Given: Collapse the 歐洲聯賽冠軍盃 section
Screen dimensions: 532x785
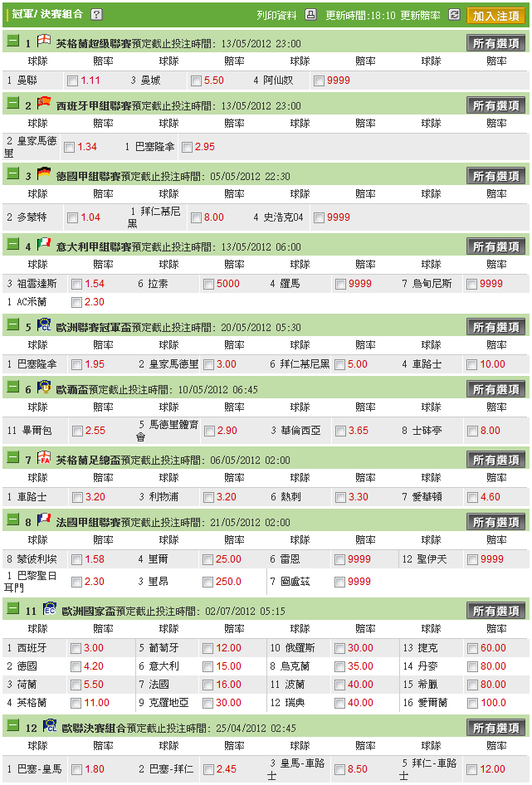Looking at the screenshot, I should pyautogui.click(x=13, y=324).
